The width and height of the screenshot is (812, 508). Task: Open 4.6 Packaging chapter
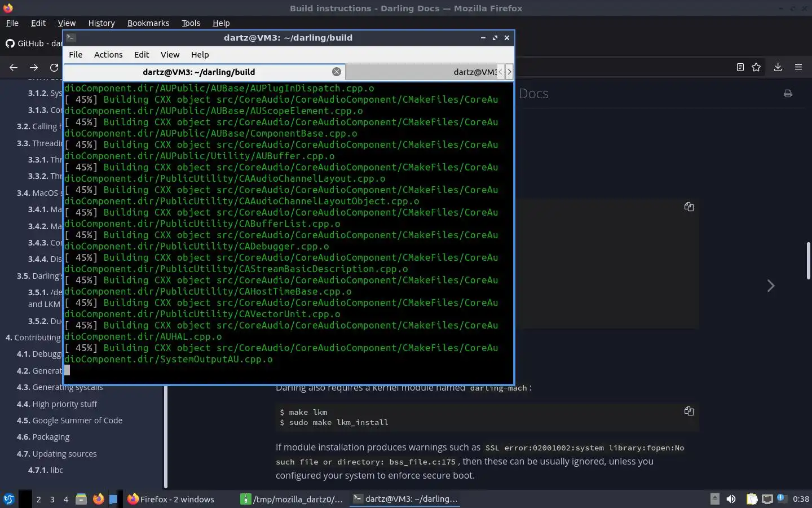tap(43, 437)
